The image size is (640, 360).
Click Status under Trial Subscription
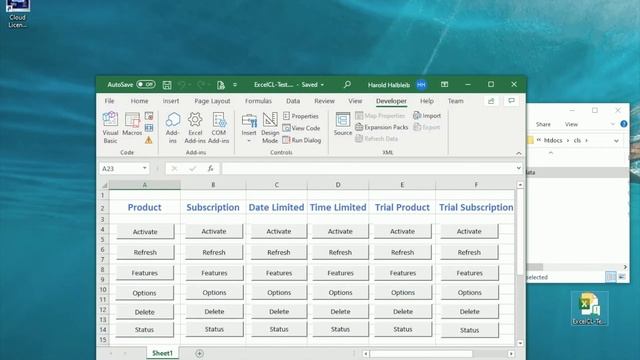[x=469, y=330]
